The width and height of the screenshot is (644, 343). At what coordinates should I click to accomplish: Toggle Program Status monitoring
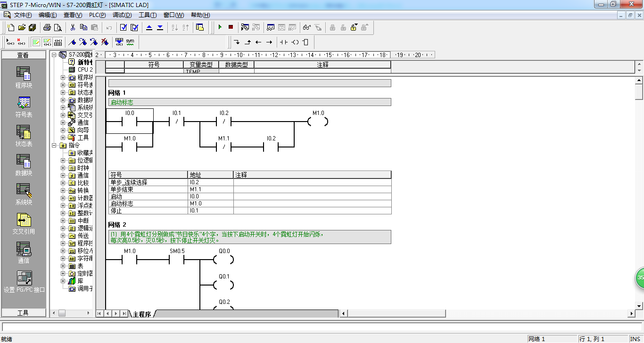coord(245,27)
